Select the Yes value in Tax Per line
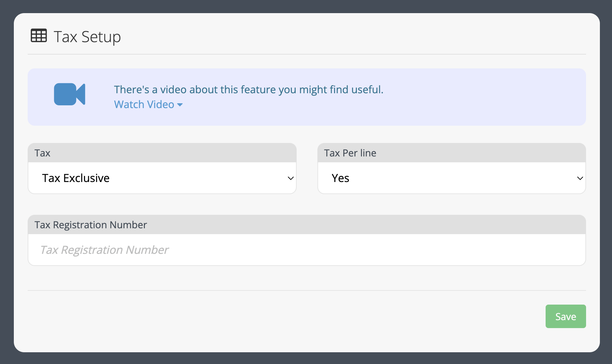This screenshot has width=612, height=364. [x=340, y=178]
